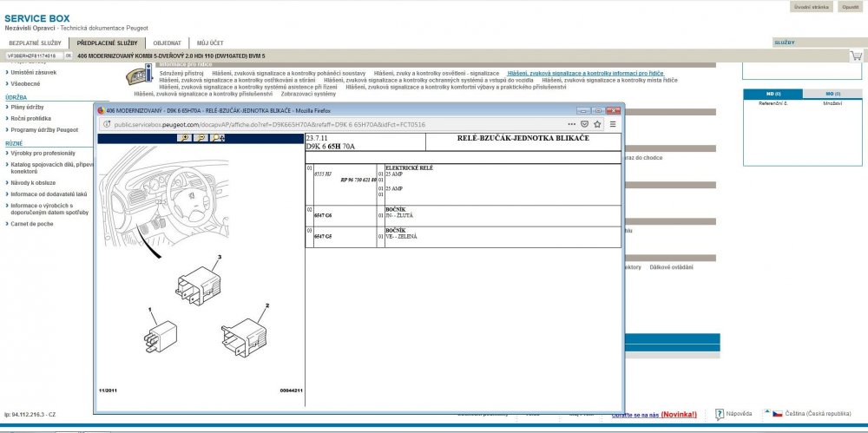Open the MŮJ ÚČET tab
The width and height of the screenshot is (868, 433).
[210, 43]
